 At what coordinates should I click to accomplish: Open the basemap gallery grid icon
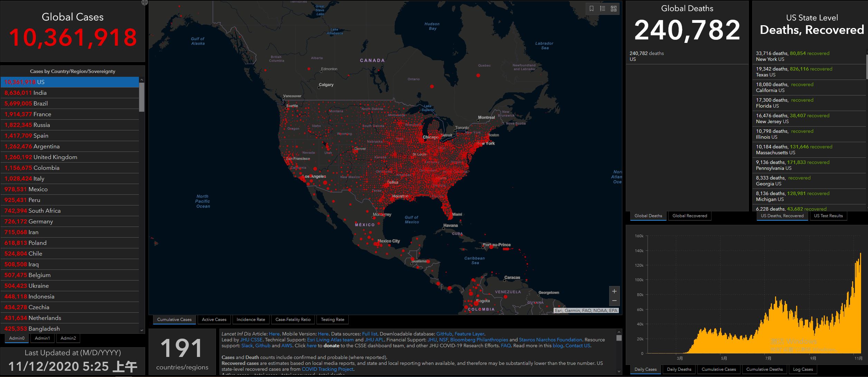click(614, 9)
